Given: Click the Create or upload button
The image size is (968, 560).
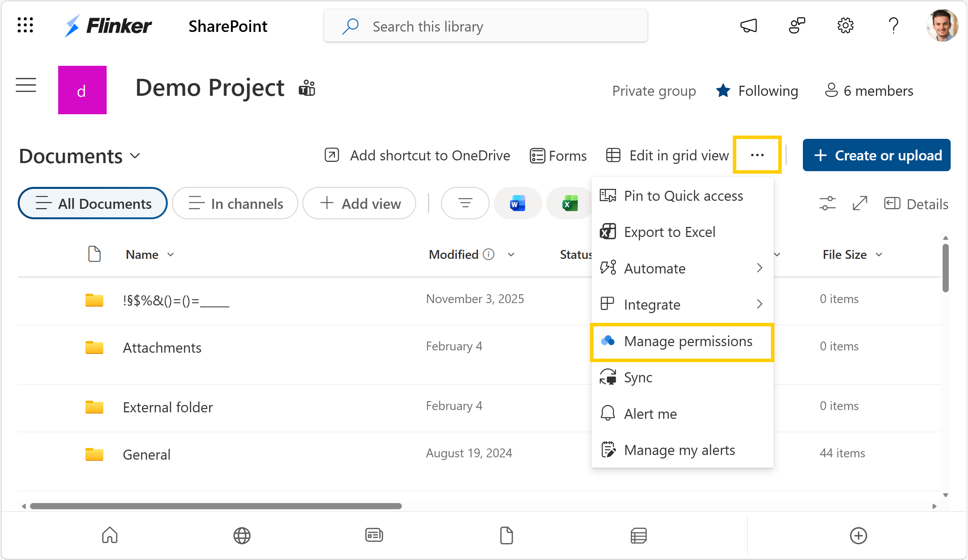Looking at the screenshot, I should click(x=876, y=155).
